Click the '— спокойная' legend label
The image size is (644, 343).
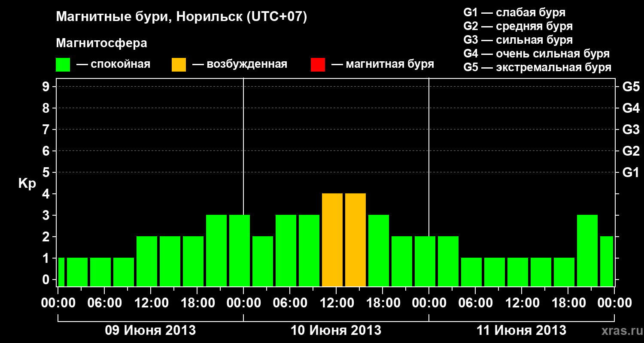click(x=113, y=65)
